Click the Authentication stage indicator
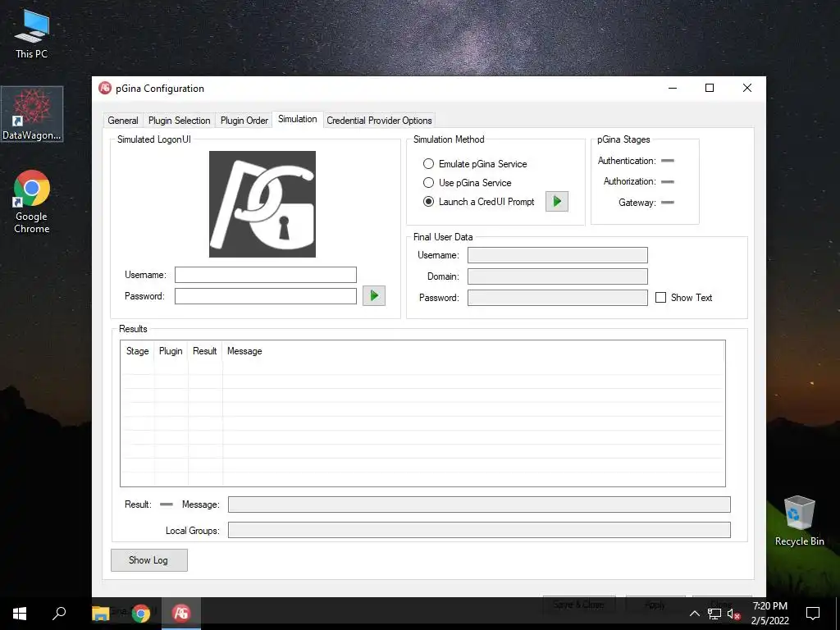This screenshot has height=630, width=840. [668, 161]
